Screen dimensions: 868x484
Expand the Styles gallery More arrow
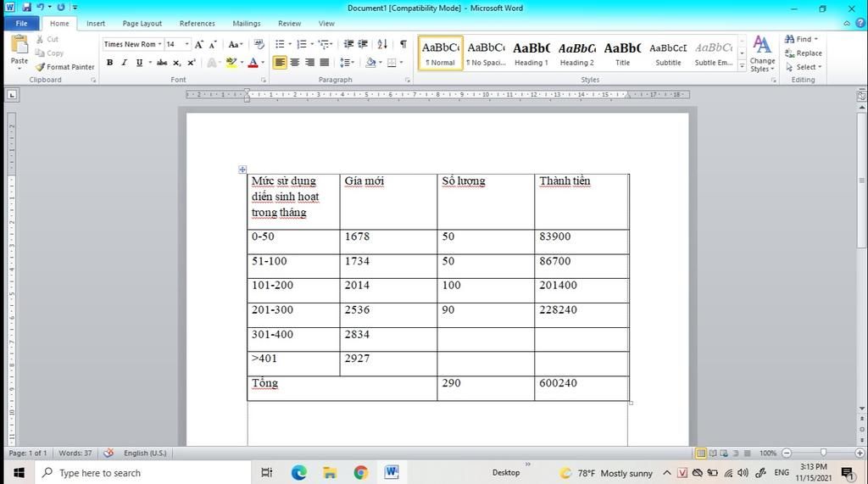pyautogui.click(x=743, y=66)
